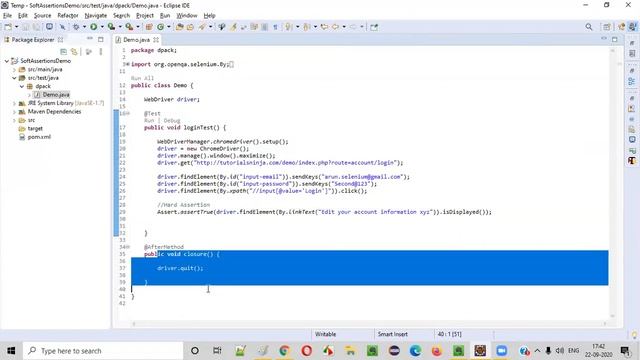Expand the Maven Dependencies node

tap(14, 112)
